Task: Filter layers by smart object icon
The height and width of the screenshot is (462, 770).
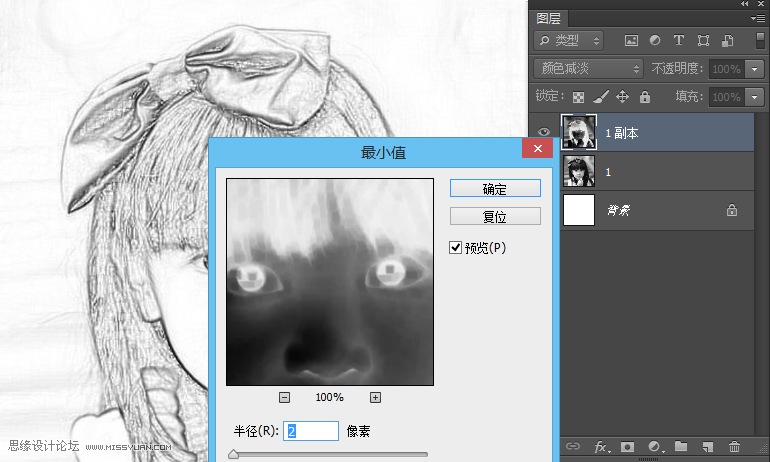Action: [727, 41]
